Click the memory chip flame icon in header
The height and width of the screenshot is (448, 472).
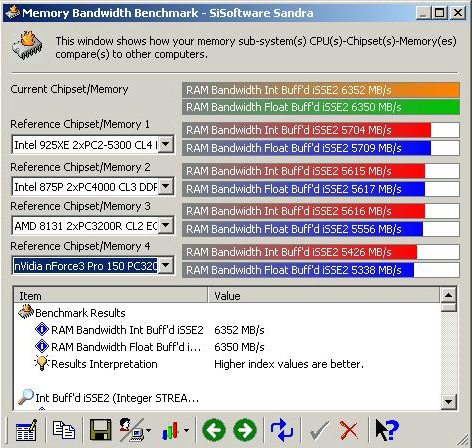pyautogui.click(x=28, y=45)
